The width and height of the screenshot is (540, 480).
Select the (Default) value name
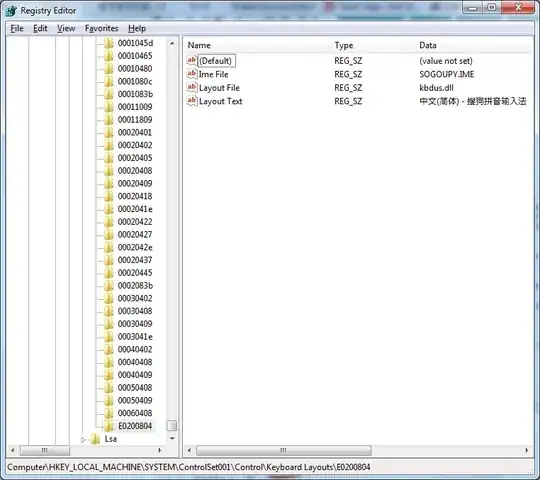[216, 61]
